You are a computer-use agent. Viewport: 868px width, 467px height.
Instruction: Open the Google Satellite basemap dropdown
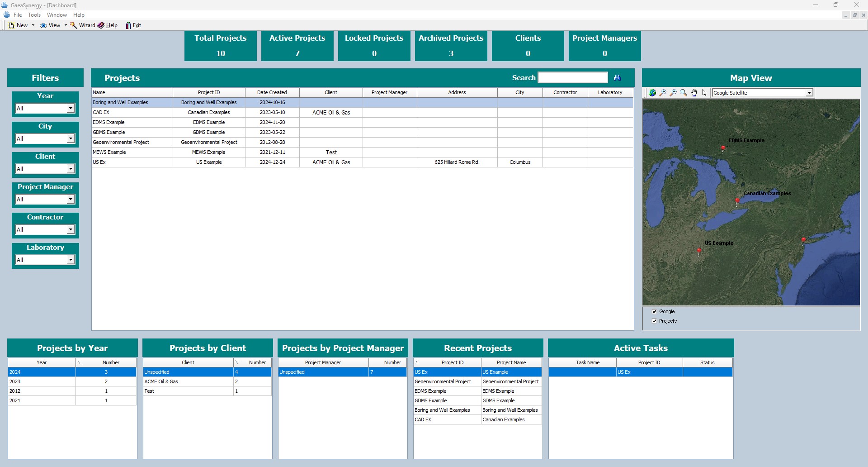[x=809, y=92]
